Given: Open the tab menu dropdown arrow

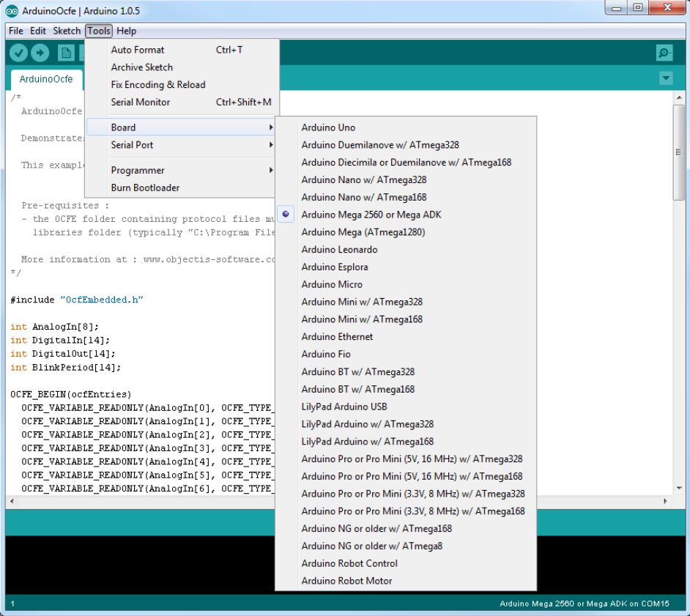Looking at the screenshot, I should tap(666, 78).
